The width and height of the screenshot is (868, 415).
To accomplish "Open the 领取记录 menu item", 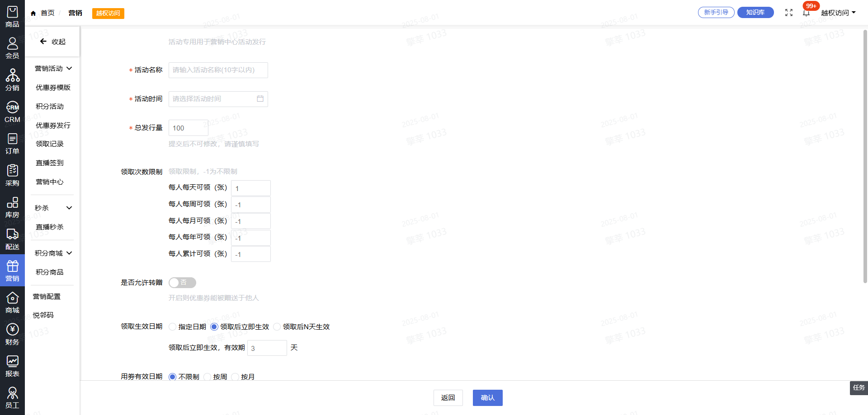I will pyautogui.click(x=50, y=144).
